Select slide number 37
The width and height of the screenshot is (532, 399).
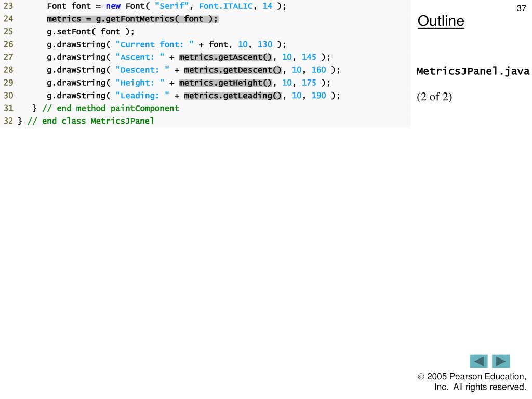521,8
